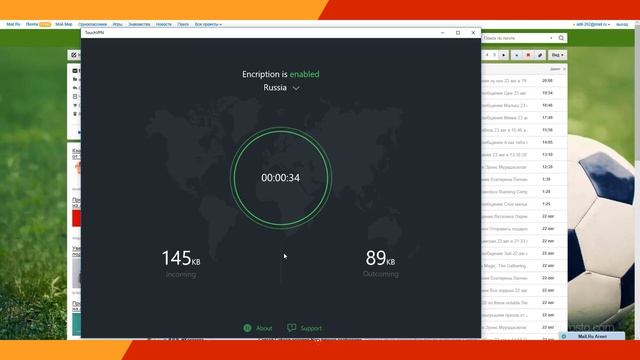640x360 pixels.
Task: Click the Mail.Ru Agent status icon
Action: click(x=564, y=336)
